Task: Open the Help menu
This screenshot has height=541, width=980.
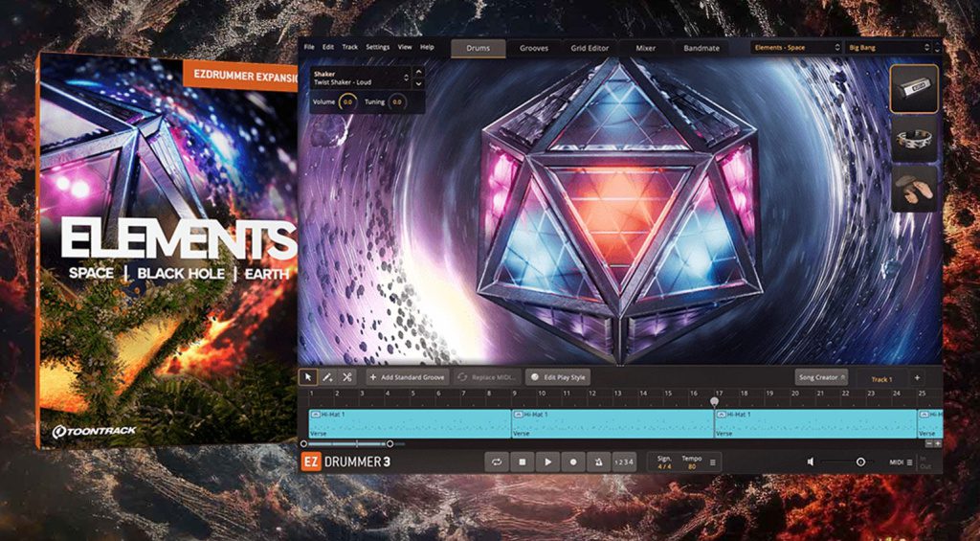Action: 427,47
